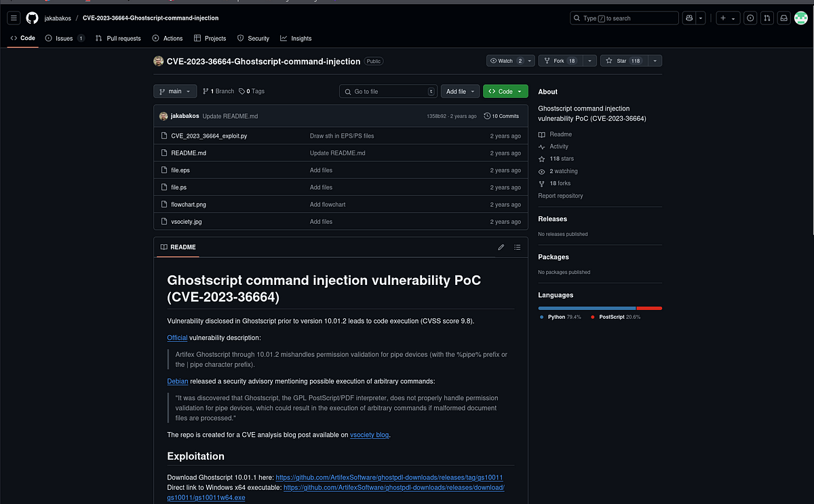This screenshot has width=814, height=504.
Task: Open the issues icon in header
Action: coord(750,18)
